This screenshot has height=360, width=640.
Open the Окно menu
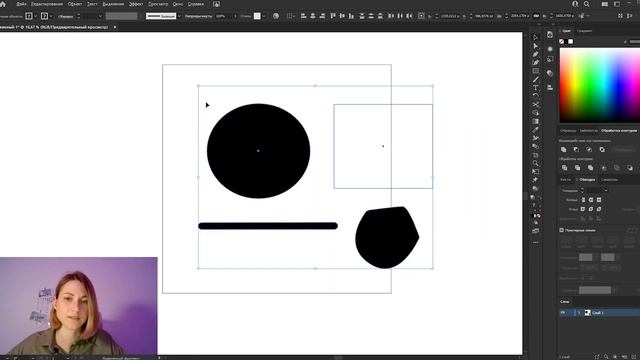click(178, 4)
